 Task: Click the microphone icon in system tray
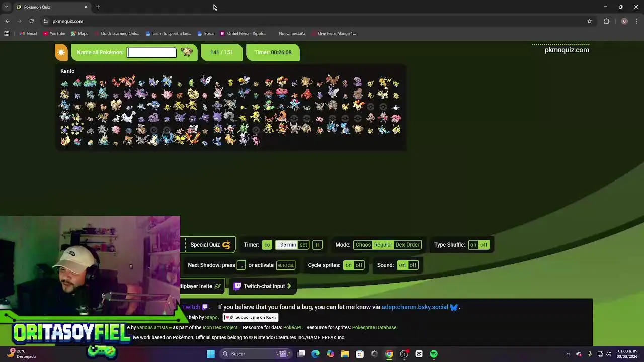(589, 354)
